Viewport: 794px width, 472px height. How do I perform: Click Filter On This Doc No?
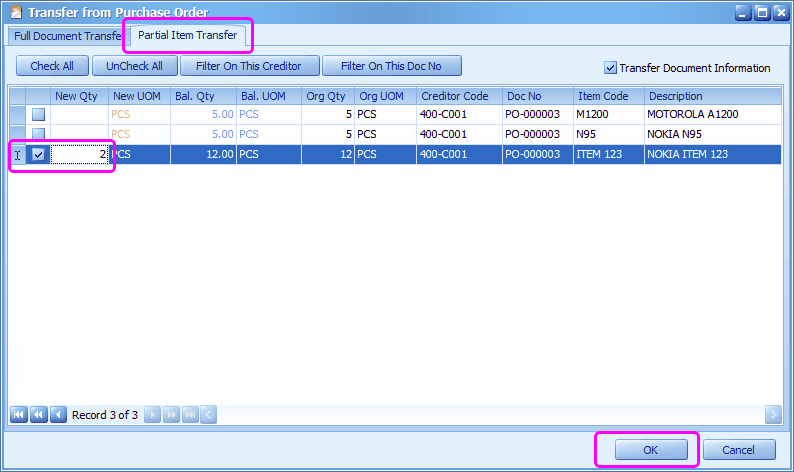(x=393, y=66)
